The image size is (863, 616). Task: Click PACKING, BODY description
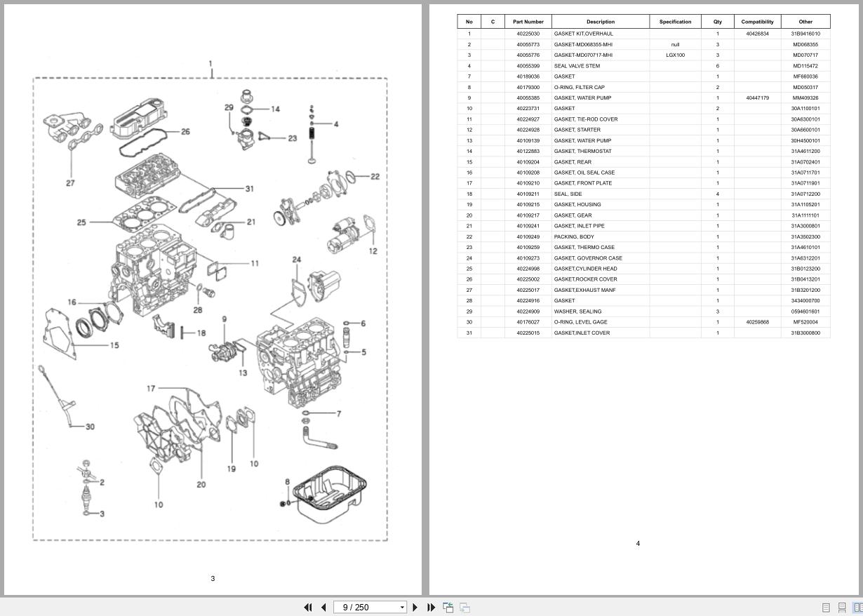(x=574, y=236)
